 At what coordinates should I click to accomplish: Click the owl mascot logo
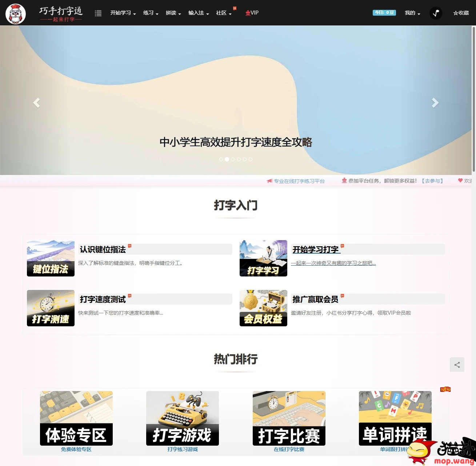click(x=16, y=14)
